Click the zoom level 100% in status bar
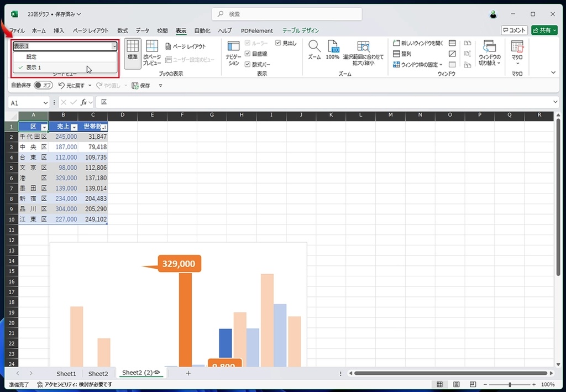 [x=548, y=384]
